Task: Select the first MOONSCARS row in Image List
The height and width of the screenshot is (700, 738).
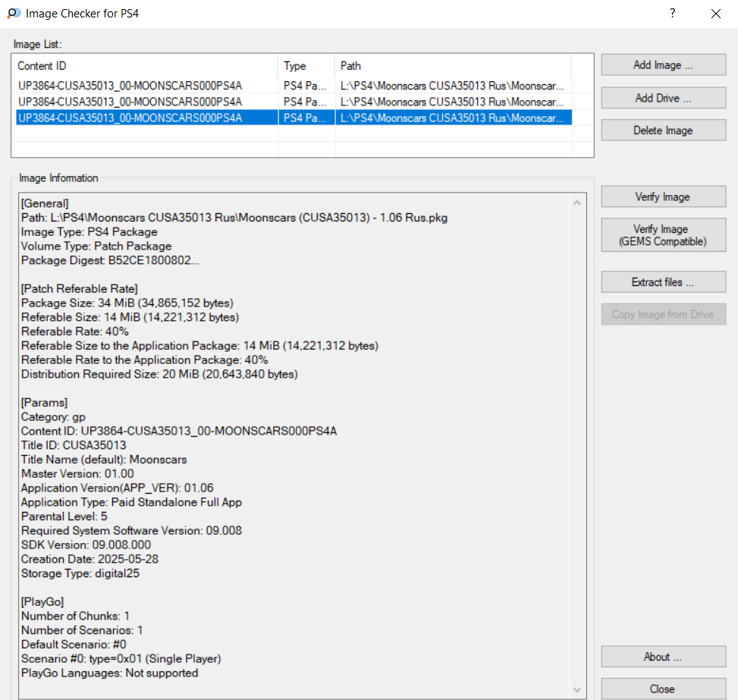Action: pos(294,86)
